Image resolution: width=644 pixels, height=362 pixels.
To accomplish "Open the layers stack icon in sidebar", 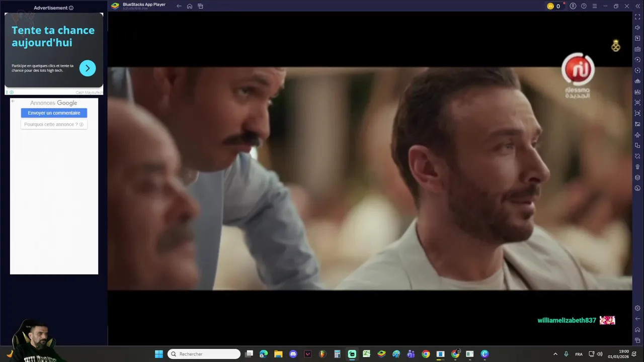I will (637, 177).
